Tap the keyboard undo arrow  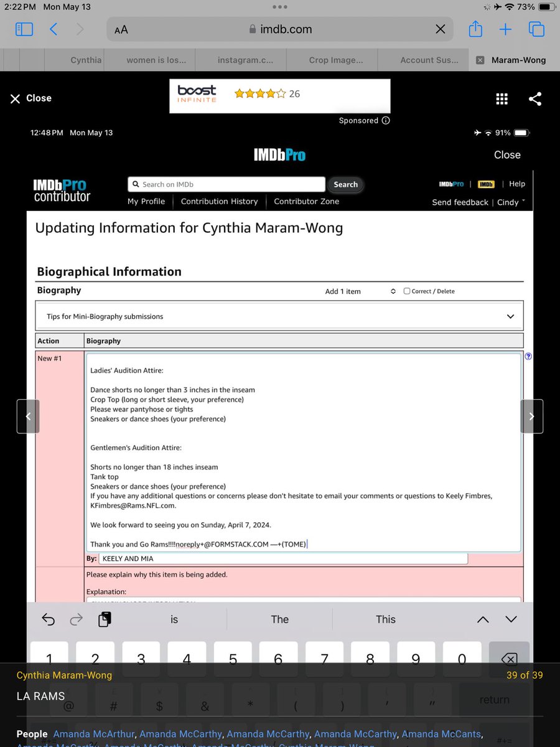pos(49,619)
